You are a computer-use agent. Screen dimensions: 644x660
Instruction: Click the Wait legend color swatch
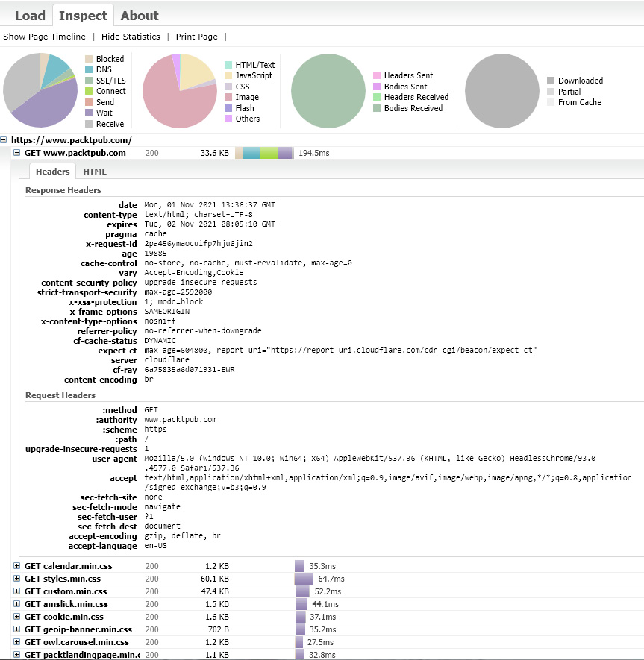[x=89, y=113]
